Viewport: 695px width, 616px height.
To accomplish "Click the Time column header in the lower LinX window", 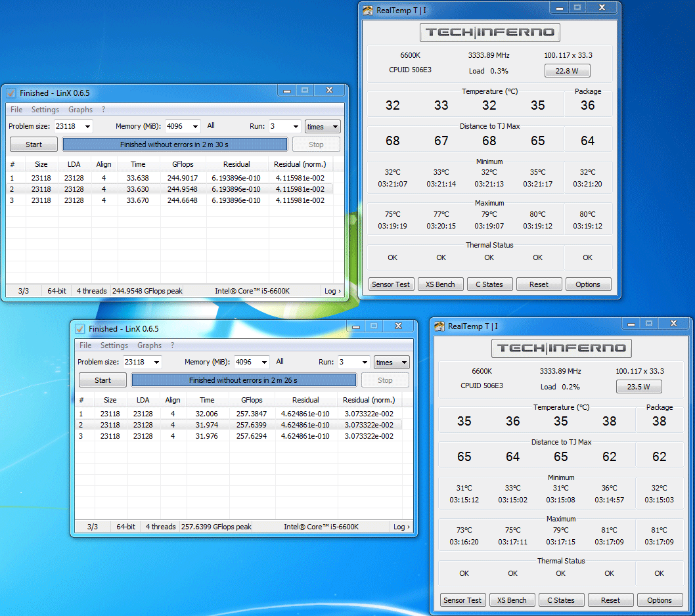I will click(207, 400).
